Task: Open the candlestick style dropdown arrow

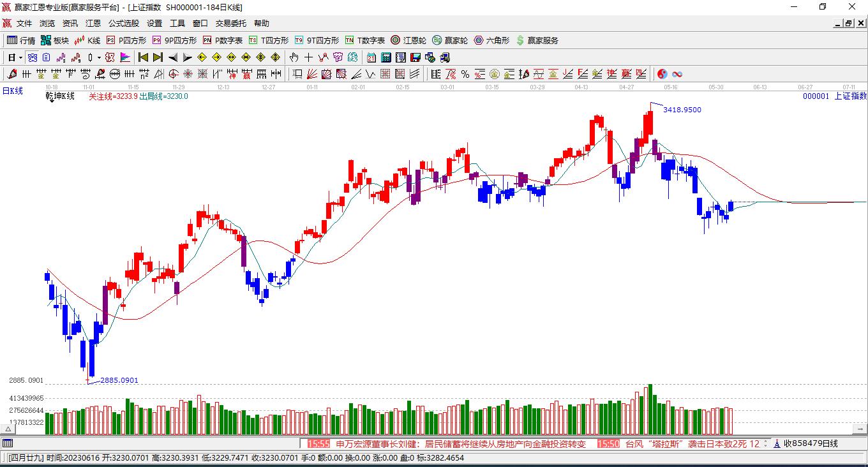Action: click(99, 57)
